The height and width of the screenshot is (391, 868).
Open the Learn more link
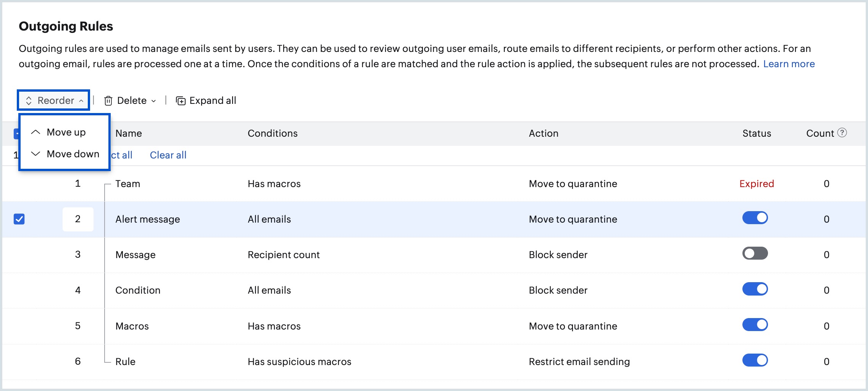pyautogui.click(x=789, y=64)
